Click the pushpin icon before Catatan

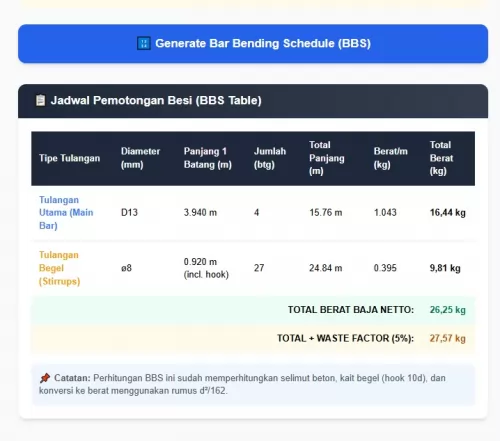45,378
